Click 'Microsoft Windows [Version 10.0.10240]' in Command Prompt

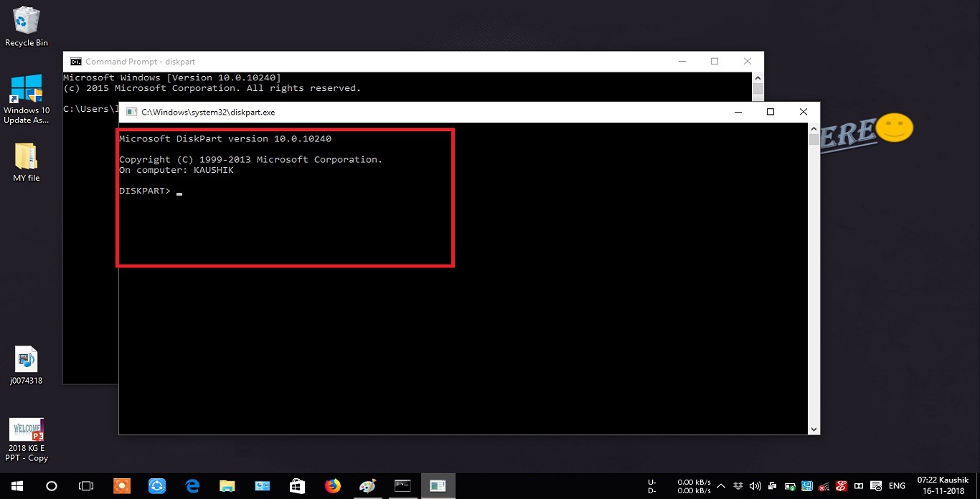tap(172, 77)
